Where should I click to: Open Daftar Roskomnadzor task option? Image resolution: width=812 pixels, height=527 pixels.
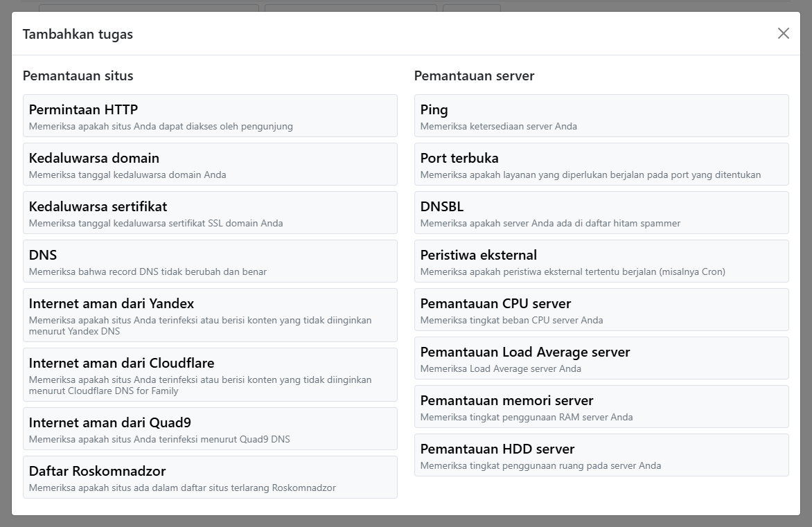[210, 477]
